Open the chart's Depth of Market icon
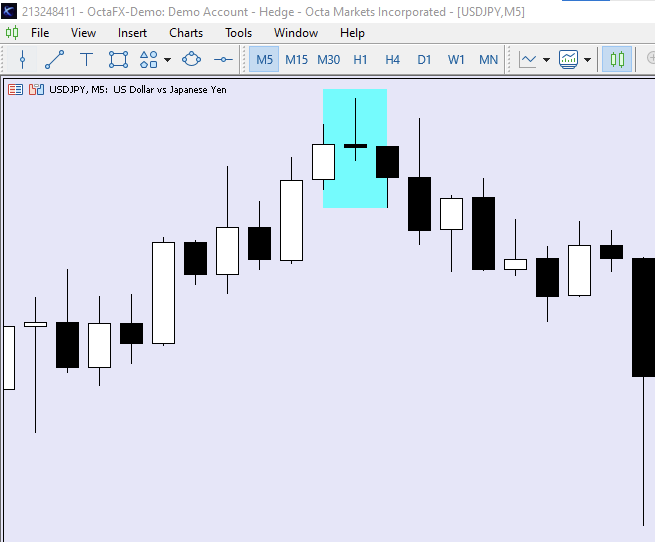The height and width of the screenshot is (542, 655). [x=15, y=89]
